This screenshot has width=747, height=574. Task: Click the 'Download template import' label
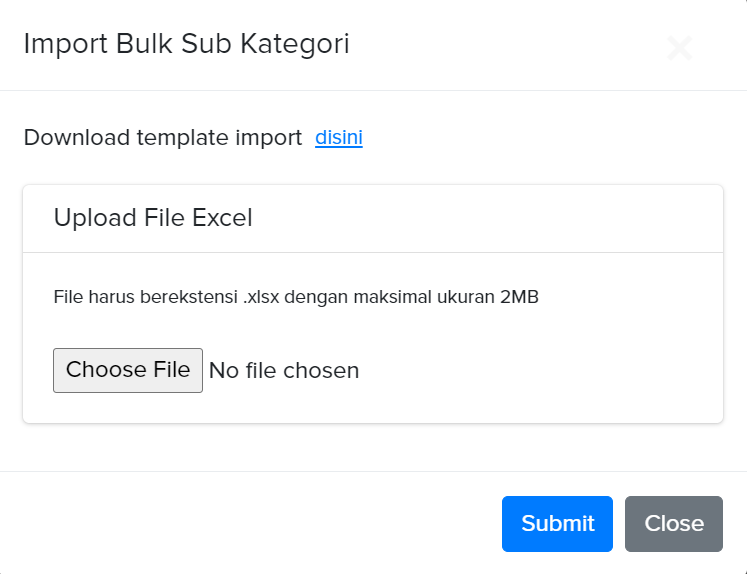(x=162, y=138)
